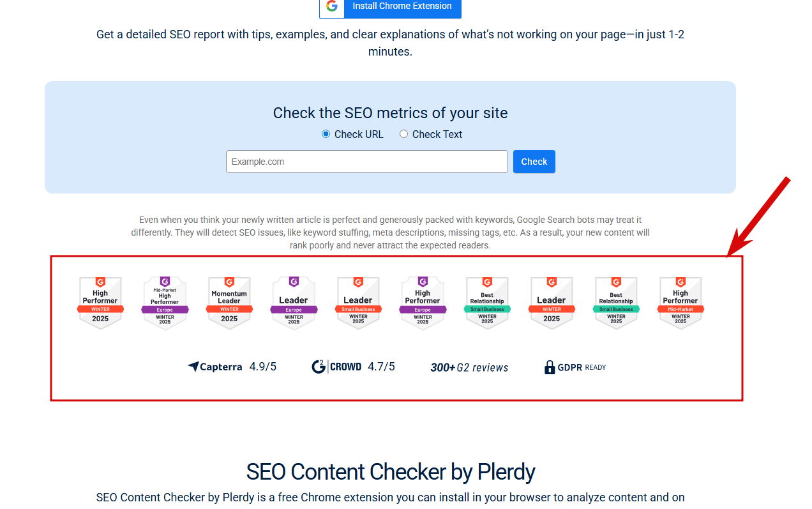Click the SEO Content Checker by Plerdy heading
The image size is (812, 509).
pos(390,472)
